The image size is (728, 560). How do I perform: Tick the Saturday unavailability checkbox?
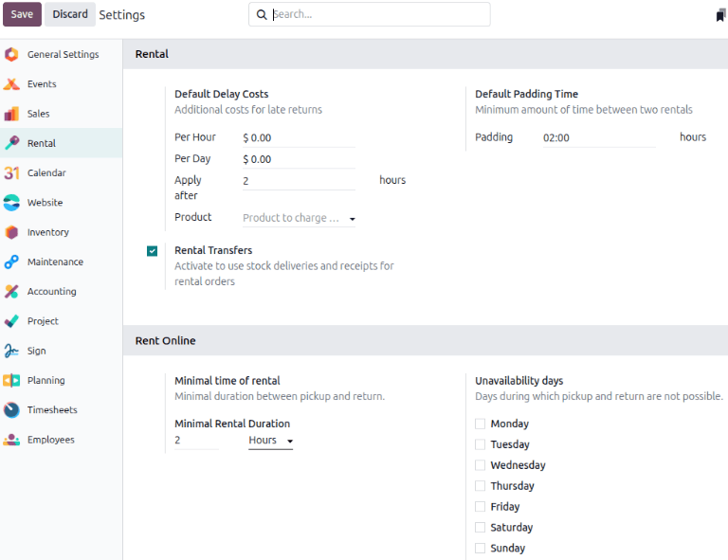(x=481, y=528)
